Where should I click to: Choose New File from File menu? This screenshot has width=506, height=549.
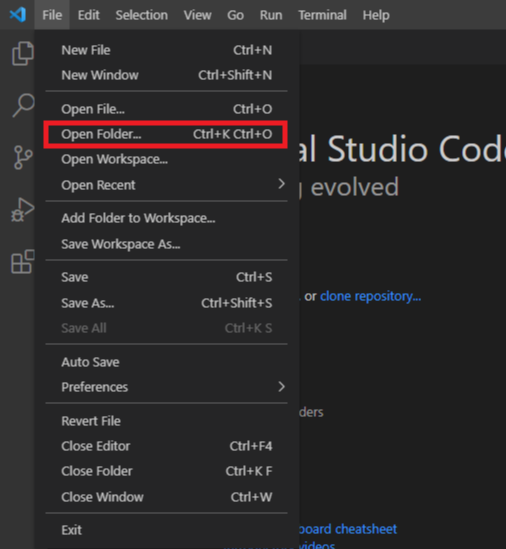pos(166,50)
